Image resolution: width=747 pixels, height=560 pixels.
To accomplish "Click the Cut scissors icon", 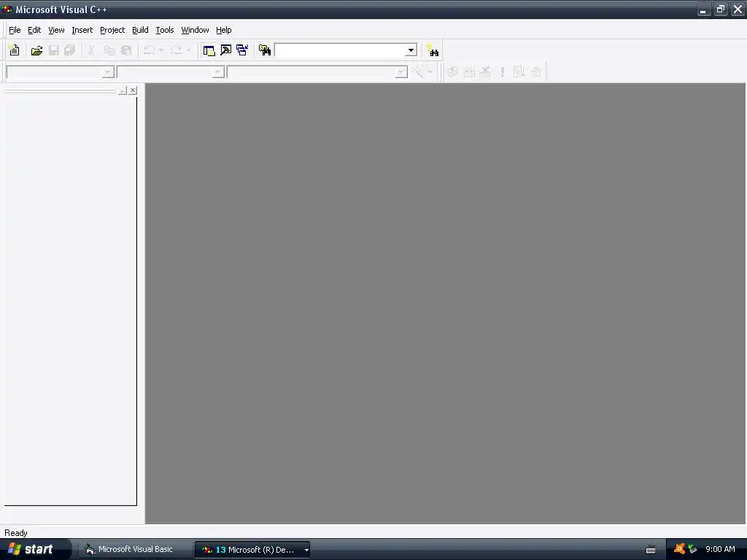I will click(x=91, y=50).
